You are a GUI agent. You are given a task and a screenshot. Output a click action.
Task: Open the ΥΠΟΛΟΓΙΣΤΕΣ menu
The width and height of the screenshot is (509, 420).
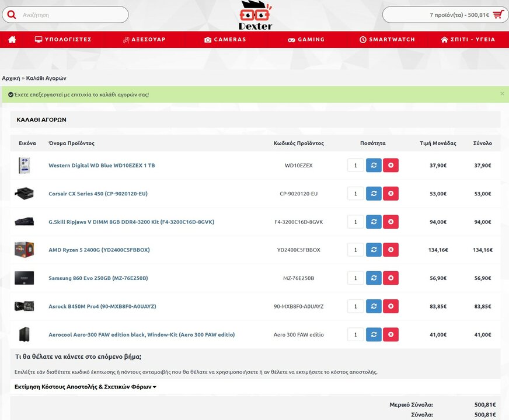pyautogui.click(x=63, y=40)
